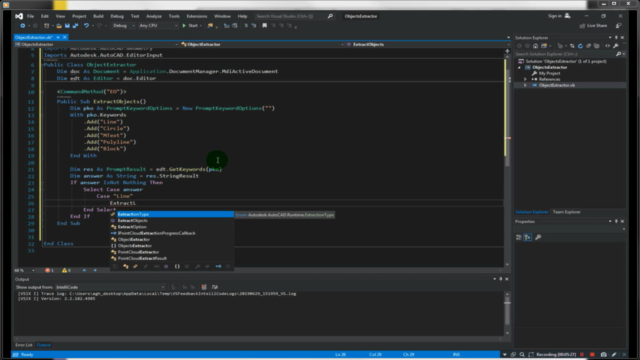
Task: Toggle the namespaces braces filter in IntelliSense
Action: [177, 267]
